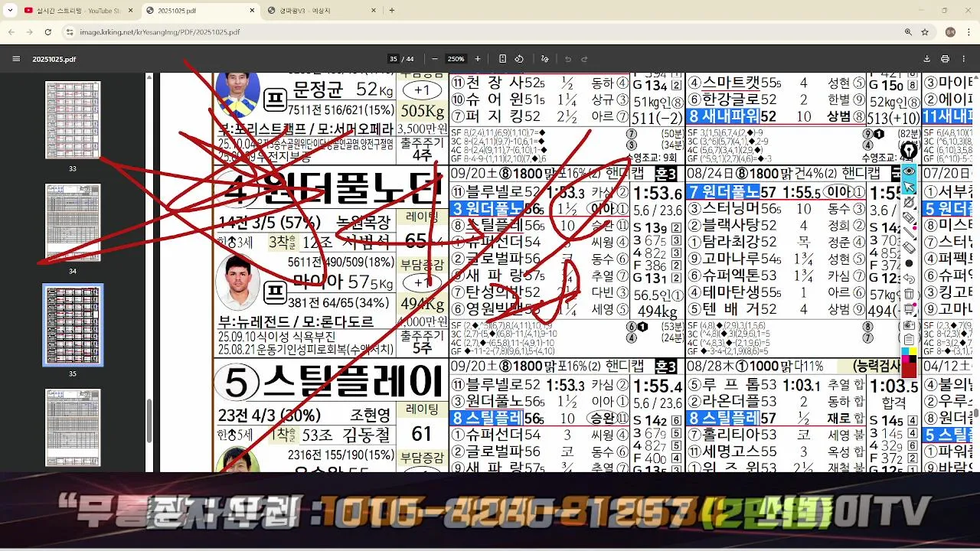Image resolution: width=980 pixels, height=551 pixels.
Task: Open page 33 thumbnail
Action: [73, 120]
